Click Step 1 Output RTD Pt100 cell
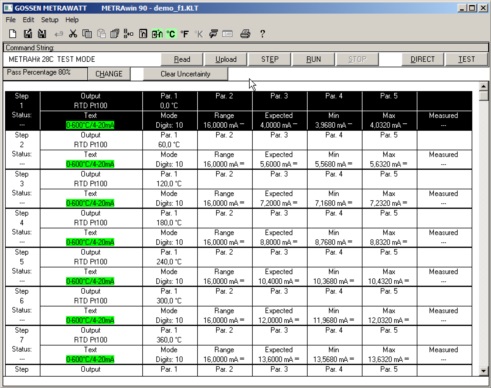This screenshot has height=388, width=491. pyautogui.click(x=91, y=101)
